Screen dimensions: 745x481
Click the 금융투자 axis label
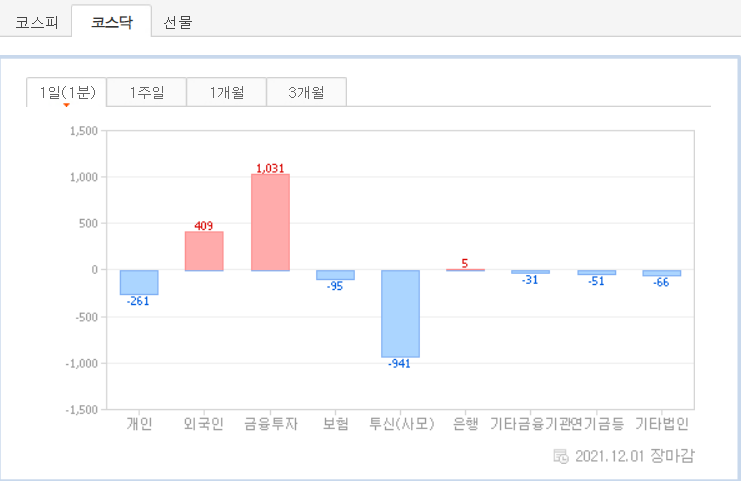270,423
